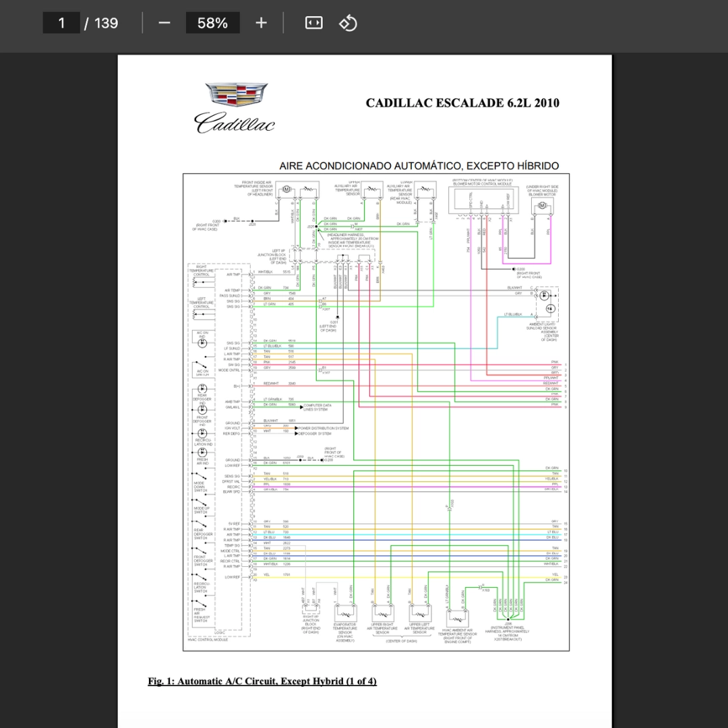Viewport: 728px width, 728px height.
Task: Click the total page count '/ 139'
Action: (x=102, y=23)
